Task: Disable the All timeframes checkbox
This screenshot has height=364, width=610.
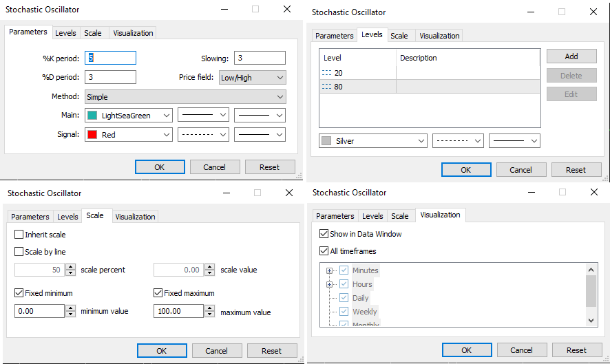Action: coord(324,251)
